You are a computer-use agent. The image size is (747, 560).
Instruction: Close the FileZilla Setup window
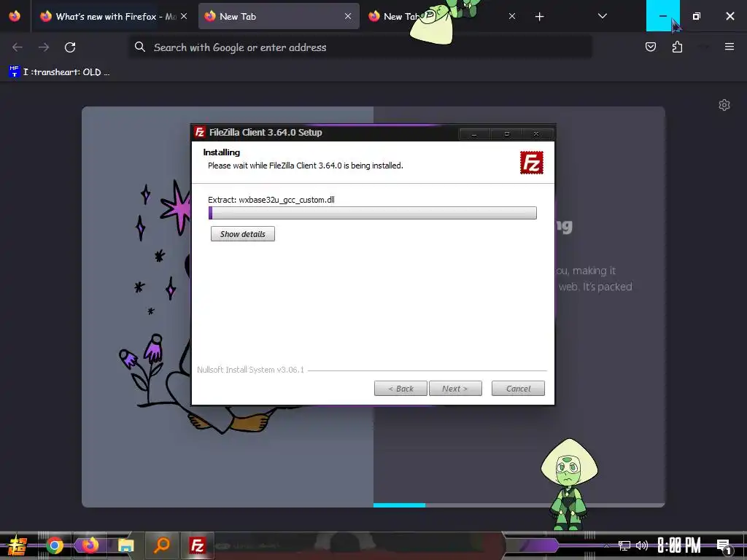(536, 134)
